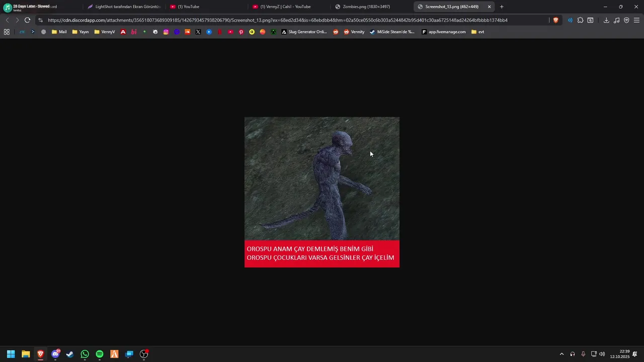The width and height of the screenshot is (644, 362).
Task: Open the app.fivemanage.com bookmark
Action: 444,32
